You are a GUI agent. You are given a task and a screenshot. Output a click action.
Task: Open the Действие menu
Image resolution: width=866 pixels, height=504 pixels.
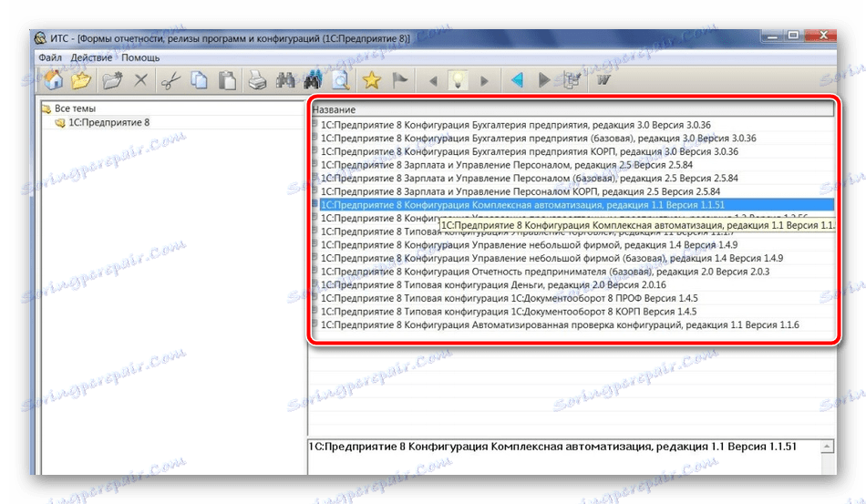(x=91, y=57)
